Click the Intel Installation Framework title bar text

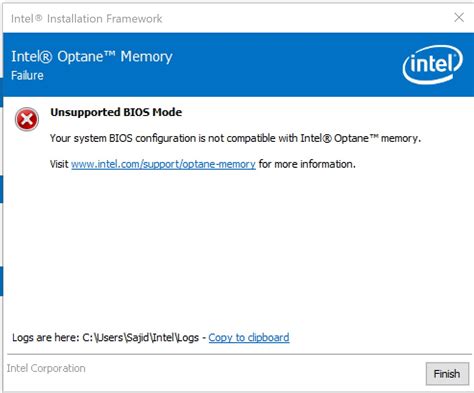[x=86, y=19]
